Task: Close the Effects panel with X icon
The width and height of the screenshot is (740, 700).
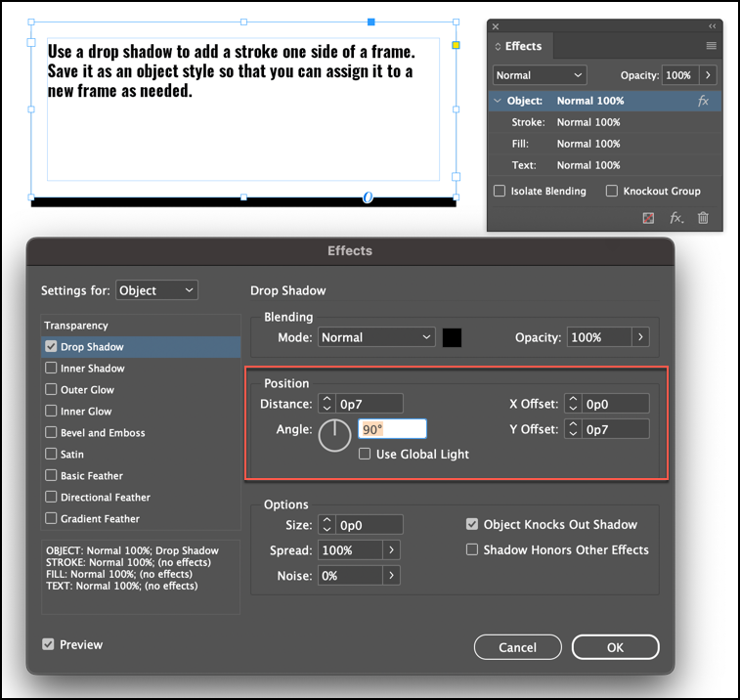Action: point(496,27)
